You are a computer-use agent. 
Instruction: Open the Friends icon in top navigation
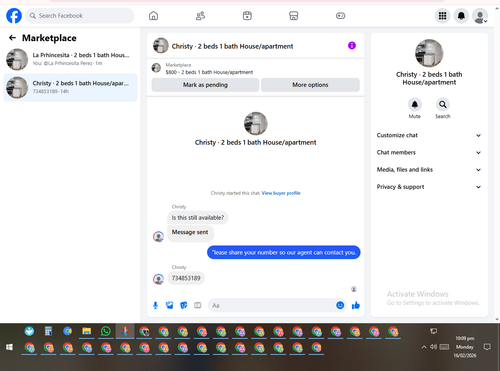point(200,16)
